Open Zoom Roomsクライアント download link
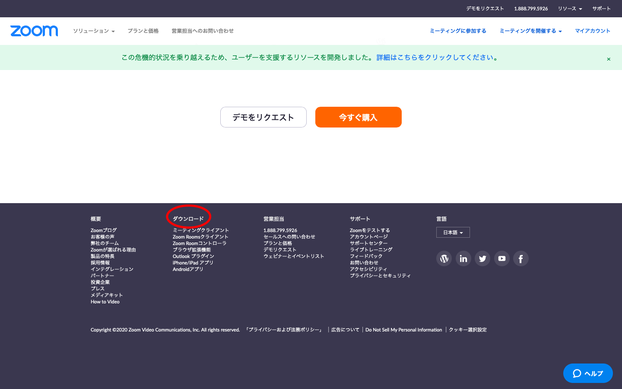 click(200, 237)
